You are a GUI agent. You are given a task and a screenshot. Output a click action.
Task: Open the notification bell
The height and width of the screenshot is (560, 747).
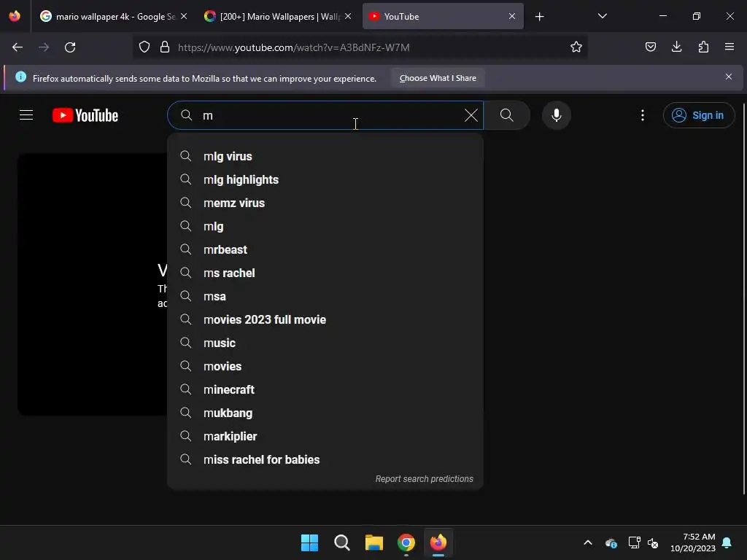point(727,542)
